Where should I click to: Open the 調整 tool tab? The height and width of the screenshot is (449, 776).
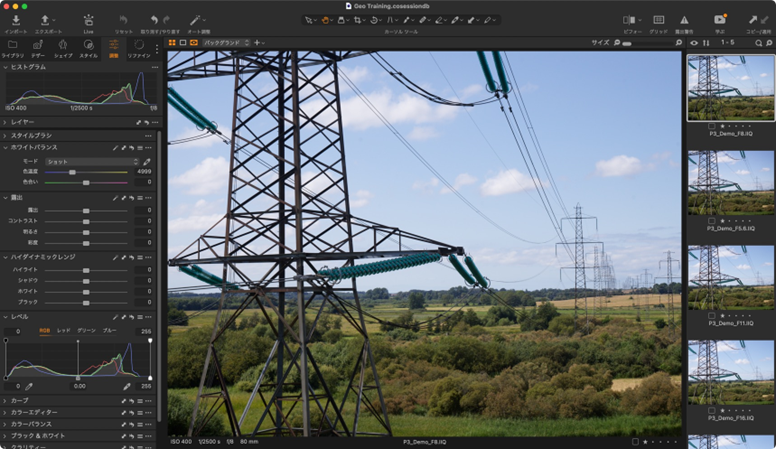pos(113,49)
